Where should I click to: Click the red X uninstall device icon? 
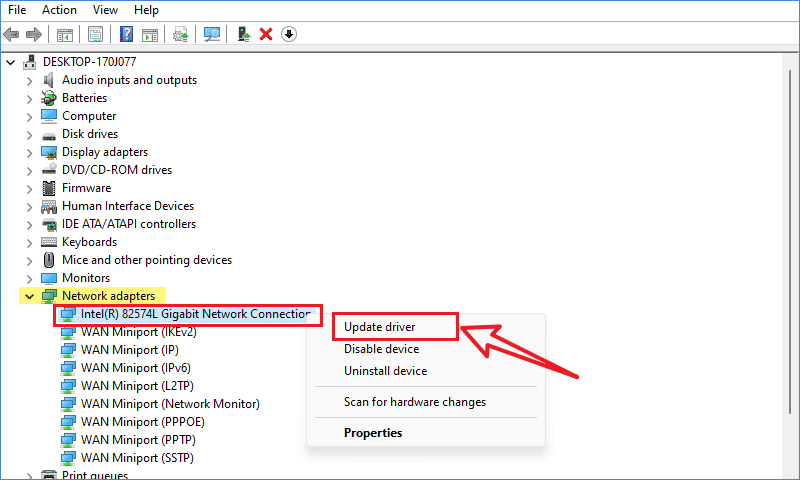click(266, 35)
